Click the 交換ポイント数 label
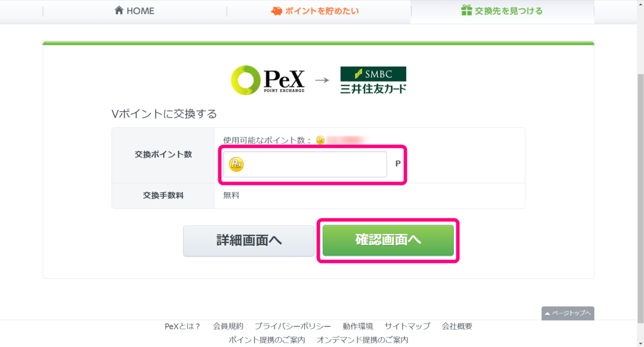The height and width of the screenshot is (347, 644). tap(163, 154)
